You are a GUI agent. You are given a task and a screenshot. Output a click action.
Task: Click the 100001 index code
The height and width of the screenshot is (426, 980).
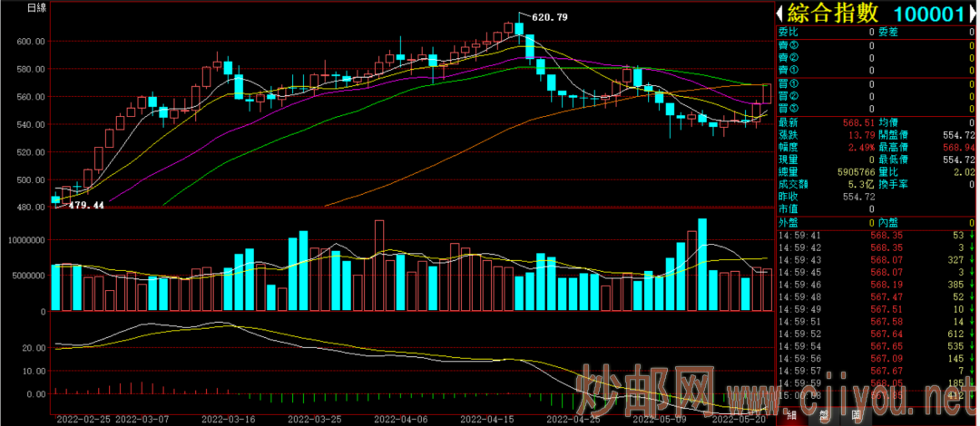[x=928, y=14]
